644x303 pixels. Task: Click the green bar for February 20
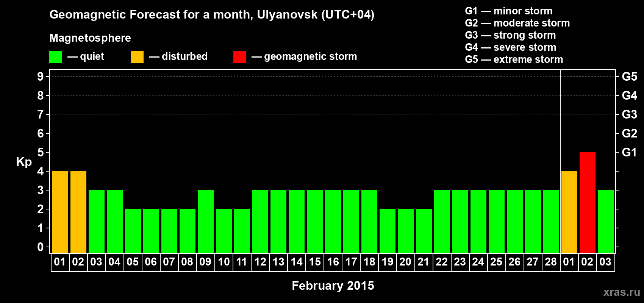(x=406, y=231)
